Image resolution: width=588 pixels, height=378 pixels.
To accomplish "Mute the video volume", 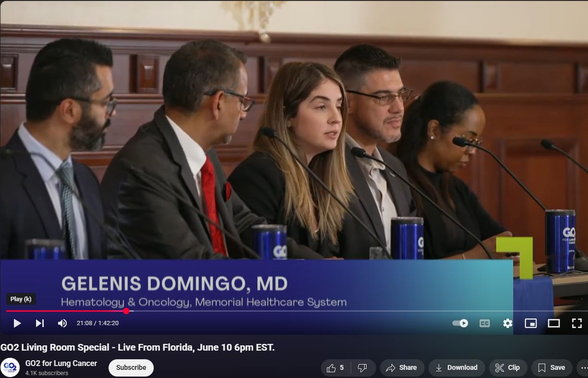I will point(62,323).
